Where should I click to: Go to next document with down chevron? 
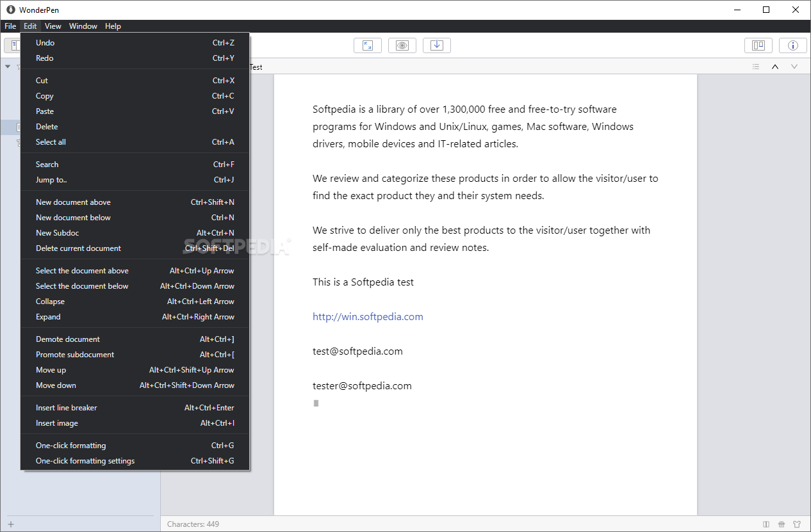click(x=794, y=67)
